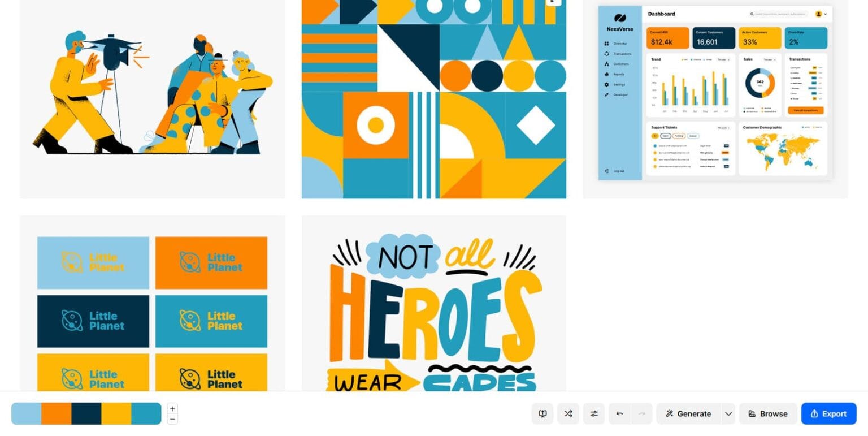Screen dimensions: 868x436
Task: Open the Browse button
Action: coord(767,413)
